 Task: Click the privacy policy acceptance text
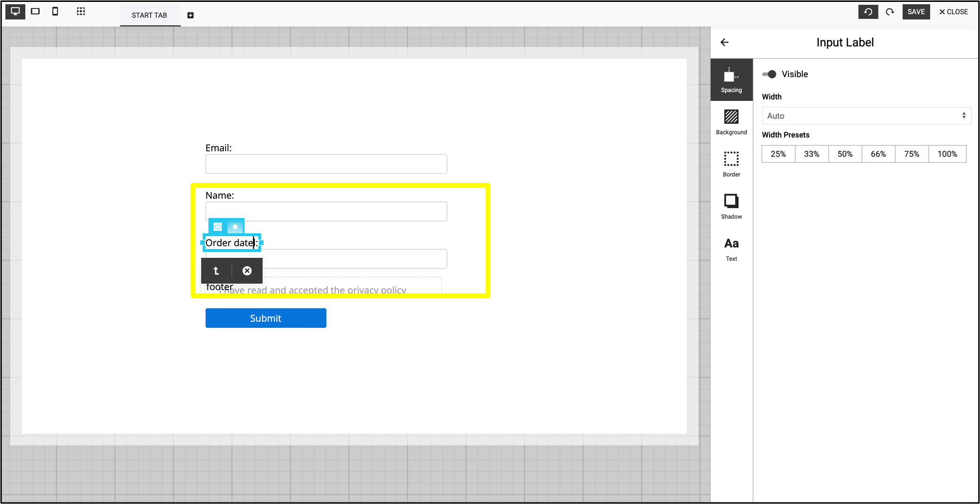pos(312,290)
